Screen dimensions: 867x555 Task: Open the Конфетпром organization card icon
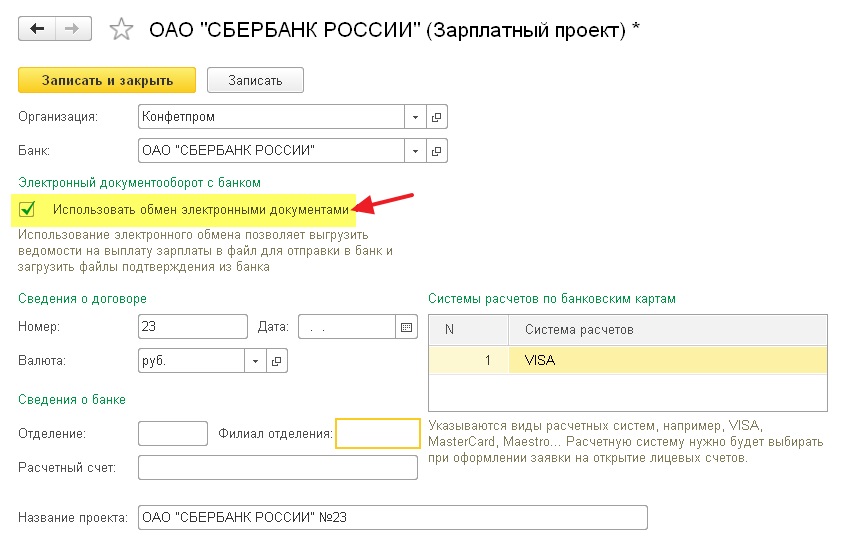point(437,117)
